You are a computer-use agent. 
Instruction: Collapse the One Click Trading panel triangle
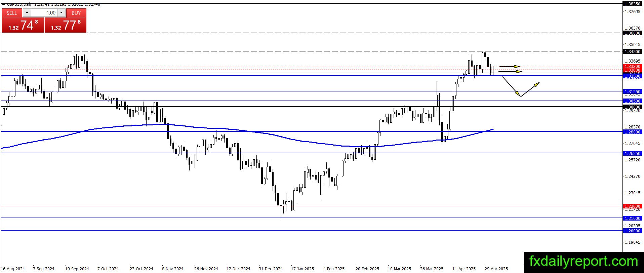coord(4,4)
